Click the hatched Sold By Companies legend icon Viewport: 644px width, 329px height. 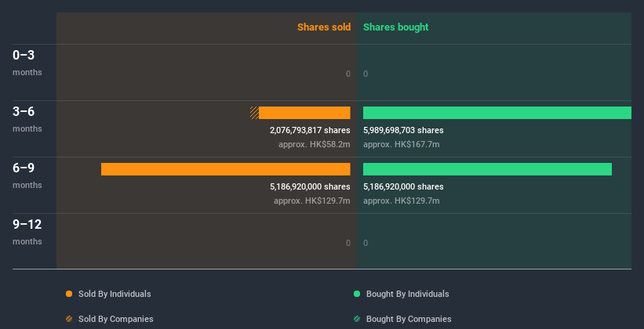pyautogui.click(x=69, y=319)
